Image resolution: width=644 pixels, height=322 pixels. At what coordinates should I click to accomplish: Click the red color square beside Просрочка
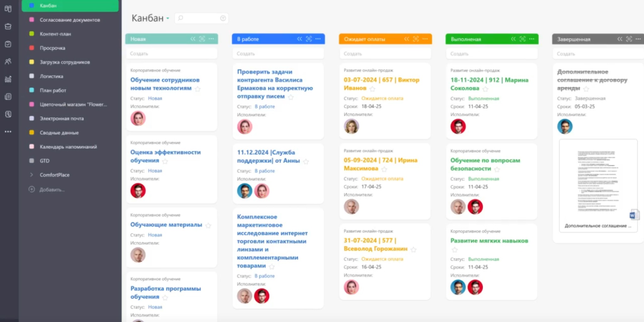point(31,48)
